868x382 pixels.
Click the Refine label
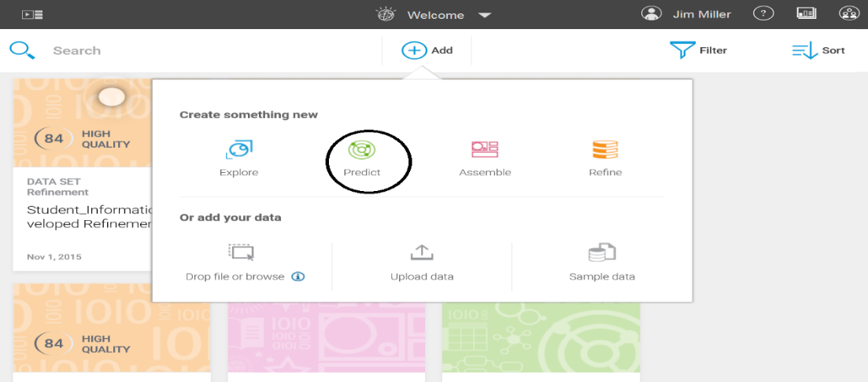point(605,172)
